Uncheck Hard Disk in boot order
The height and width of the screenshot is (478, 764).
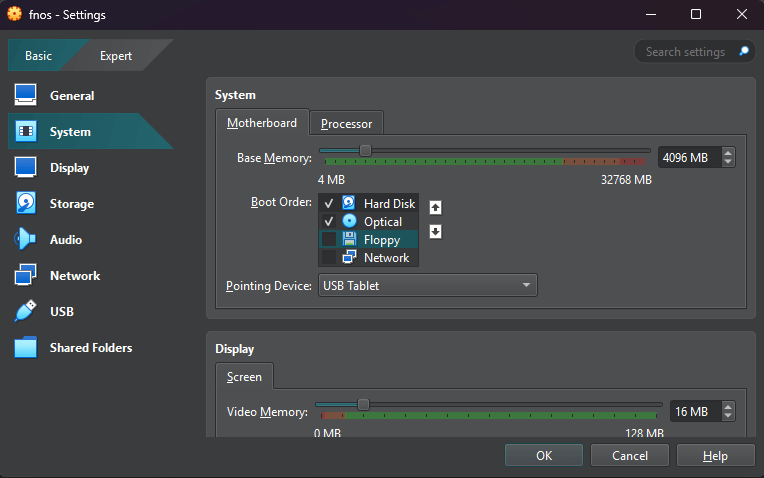(329, 204)
